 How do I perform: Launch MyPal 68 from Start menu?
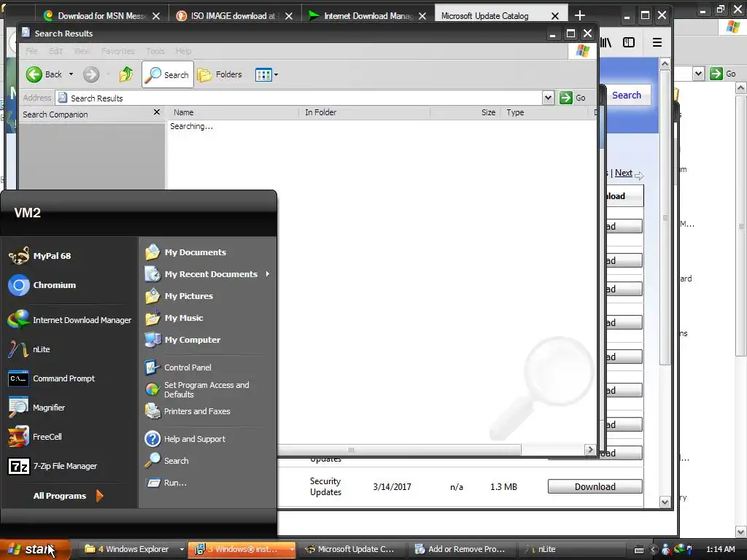pyautogui.click(x=40, y=256)
